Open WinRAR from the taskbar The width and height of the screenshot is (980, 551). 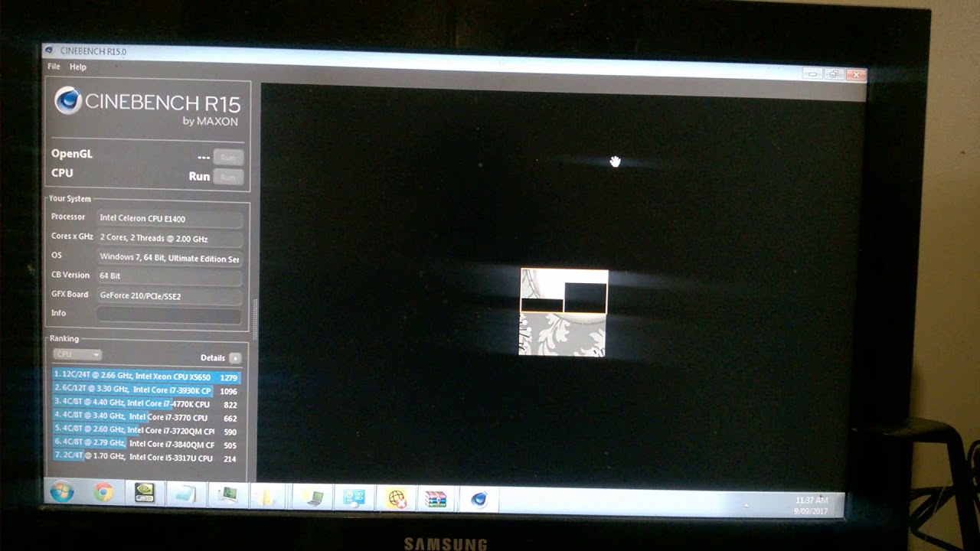436,500
